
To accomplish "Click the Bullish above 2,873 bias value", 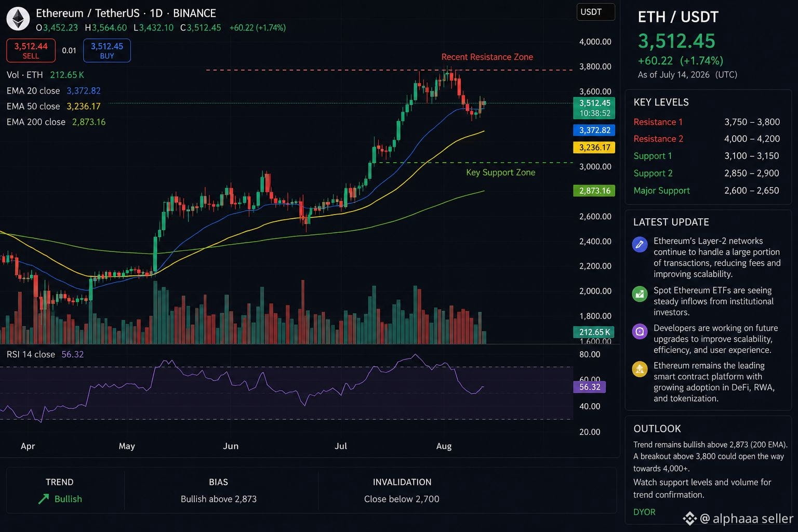I will pos(219,499).
